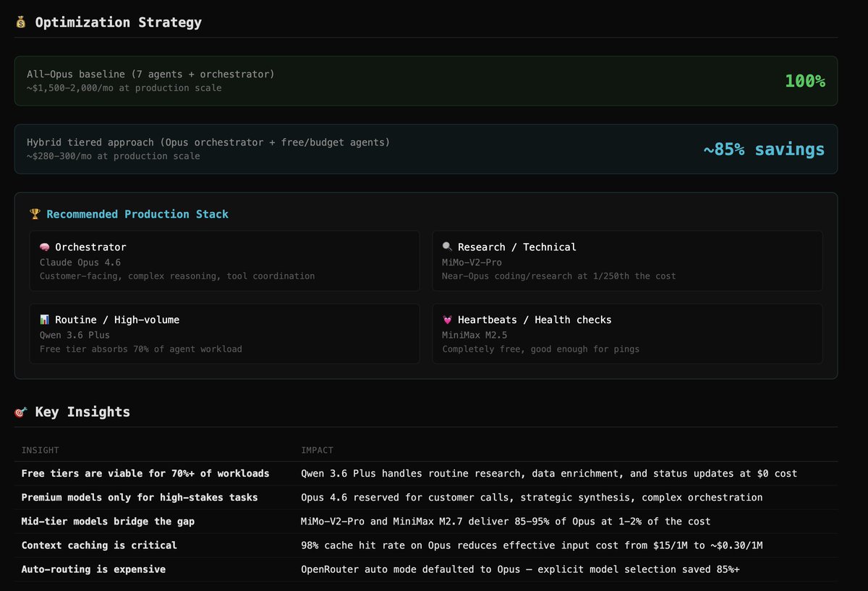The height and width of the screenshot is (591, 868).
Task: Select the Key Insights heading
Action: [82, 412]
